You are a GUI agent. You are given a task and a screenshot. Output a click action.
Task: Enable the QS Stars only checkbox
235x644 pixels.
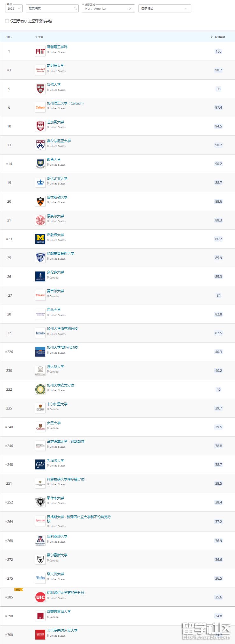point(7,21)
